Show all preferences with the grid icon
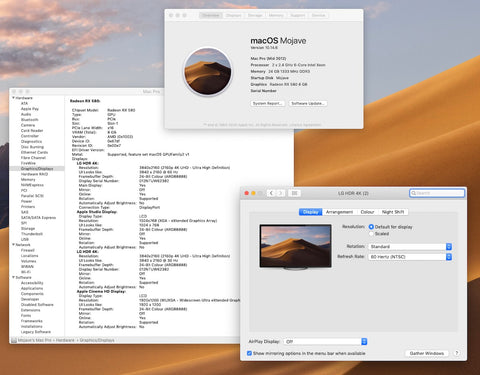The height and width of the screenshot is (375, 480). [x=295, y=193]
